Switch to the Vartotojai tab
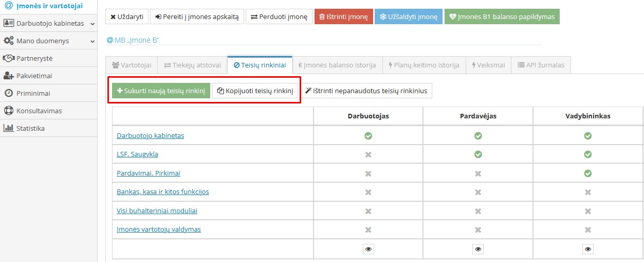 pyautogui.click(x=132, y=65)
